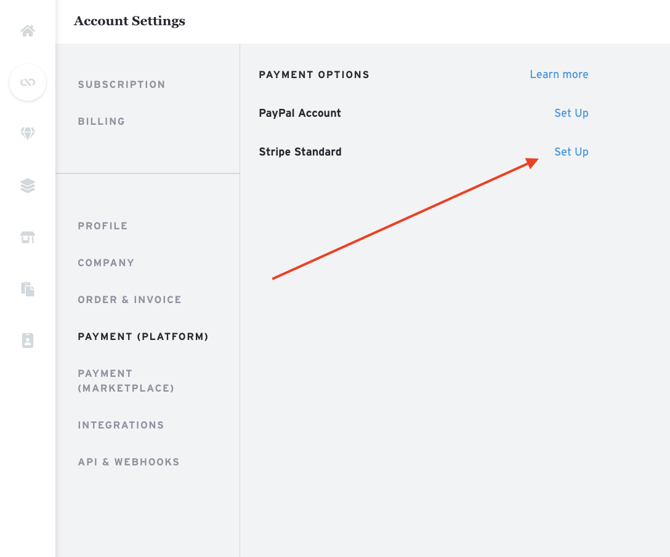Open Payment (Marketplace) settings
Screen dimensions: 670x557
pos(126,381)
